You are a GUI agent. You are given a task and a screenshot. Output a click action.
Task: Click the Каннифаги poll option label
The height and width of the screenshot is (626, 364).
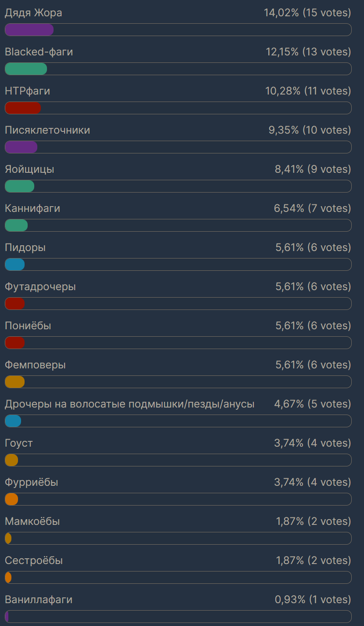(x=32, y=209)
